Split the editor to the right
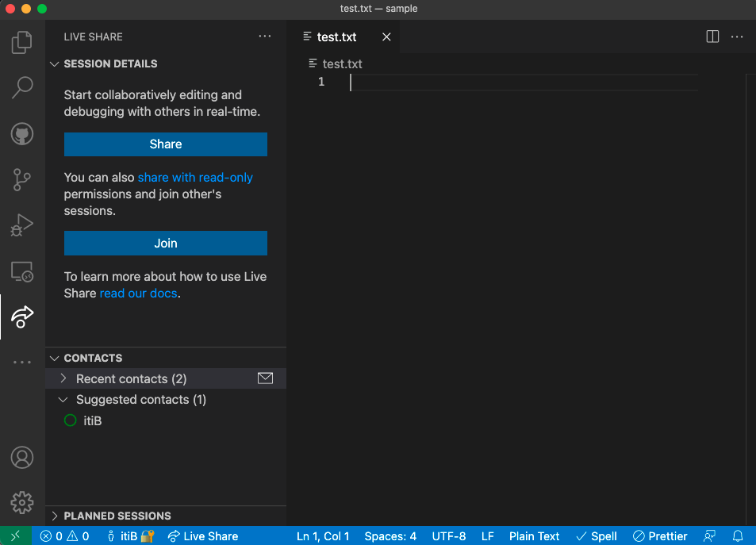Screen dimensions: 756x545 712,36
